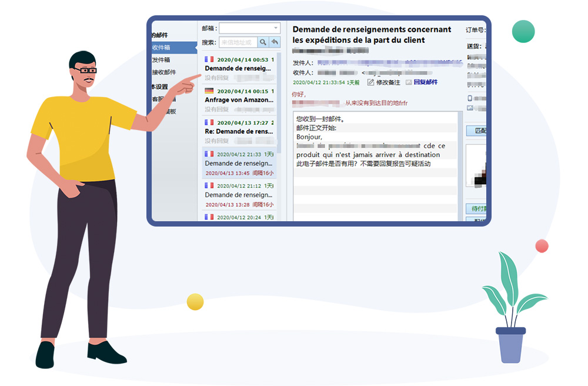This screenshot has height=386, width=588.
Task: Select 收件箱 inbox folder
Action: [162, 47]
